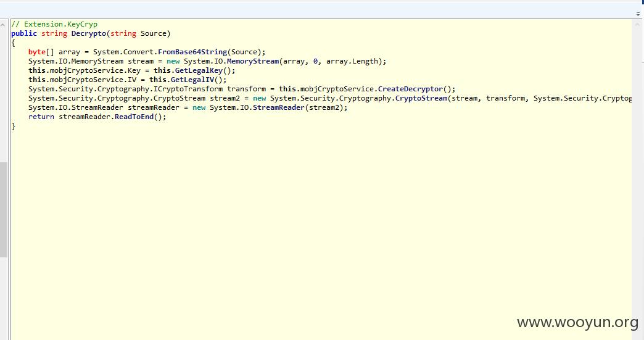Click the code view scrollbar up arrow
Viewport: 644px width, 340px height.
point(637,25)
